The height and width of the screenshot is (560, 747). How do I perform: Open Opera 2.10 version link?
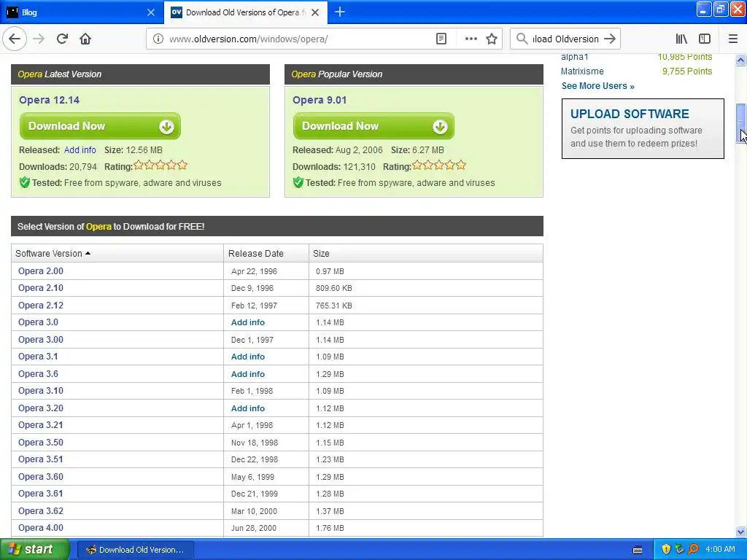click(41, 288)
